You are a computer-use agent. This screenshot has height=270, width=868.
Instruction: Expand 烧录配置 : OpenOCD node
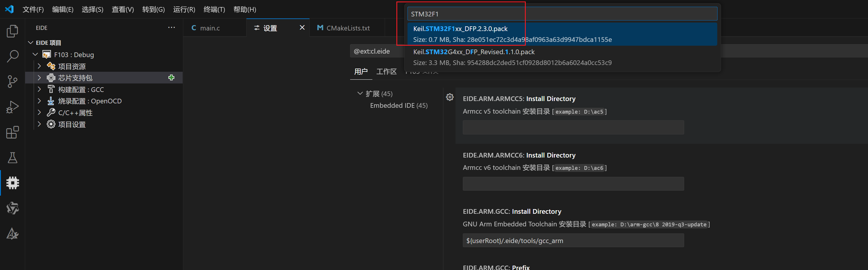(x=40, y=101)
